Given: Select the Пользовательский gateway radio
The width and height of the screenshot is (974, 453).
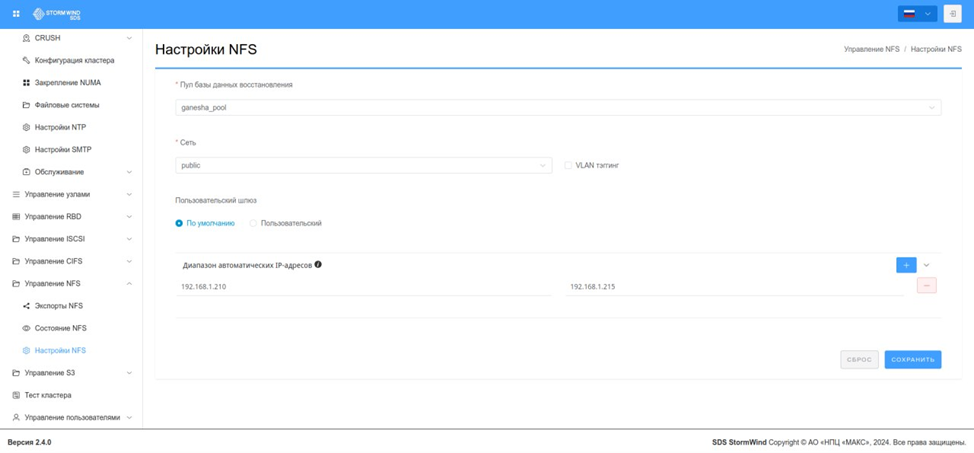Looking at the screenshot, I should click(x=253, y=223).
